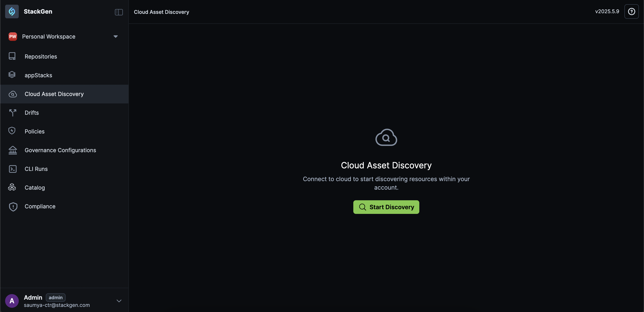The image size is (644, 312).
Task: Click the 'Connect to cloud' description text
Action: tap(386, 183)
